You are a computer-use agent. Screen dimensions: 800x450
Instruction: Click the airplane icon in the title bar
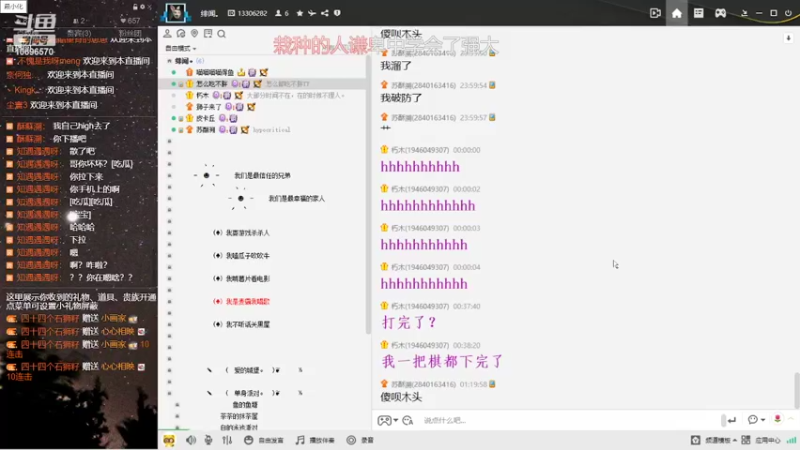click(x=312, y=13)
